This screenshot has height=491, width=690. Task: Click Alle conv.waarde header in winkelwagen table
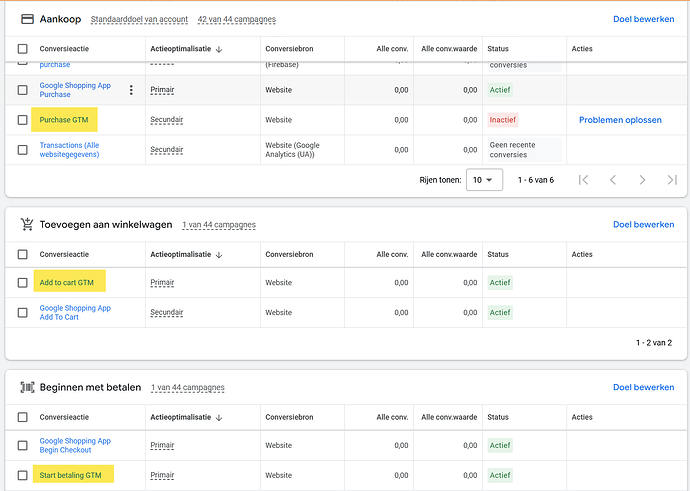(449, 254)
